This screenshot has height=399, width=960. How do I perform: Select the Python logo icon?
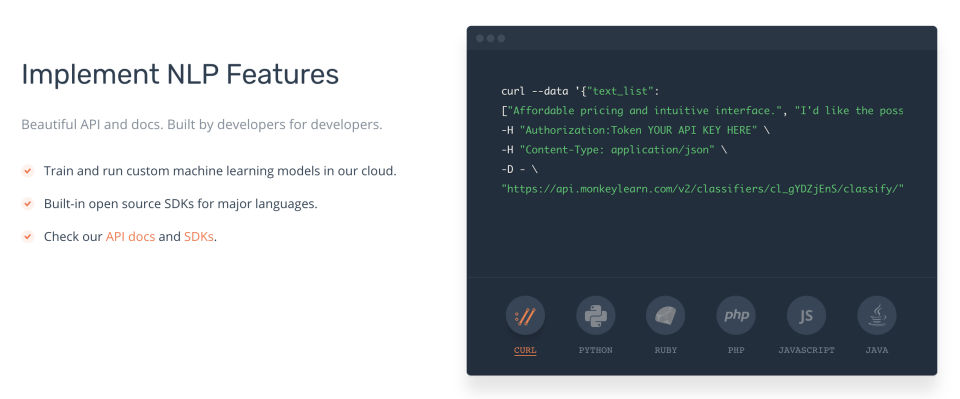click(595, 316)
